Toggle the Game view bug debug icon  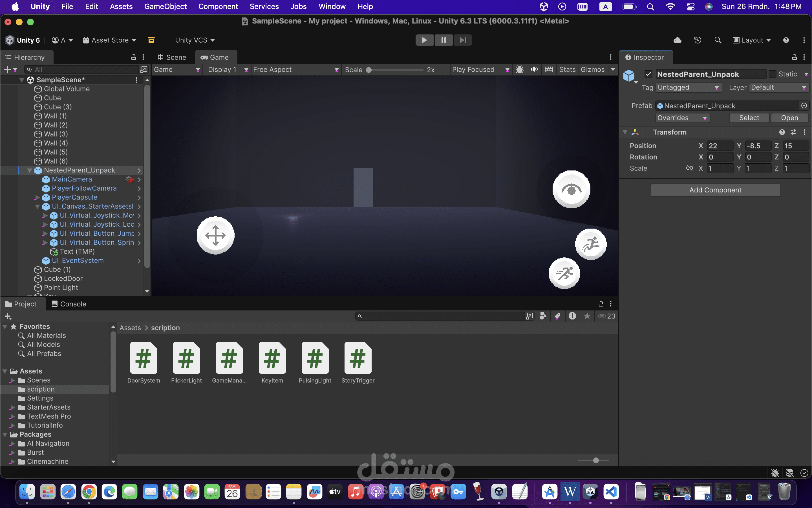(x=519, y=69)
